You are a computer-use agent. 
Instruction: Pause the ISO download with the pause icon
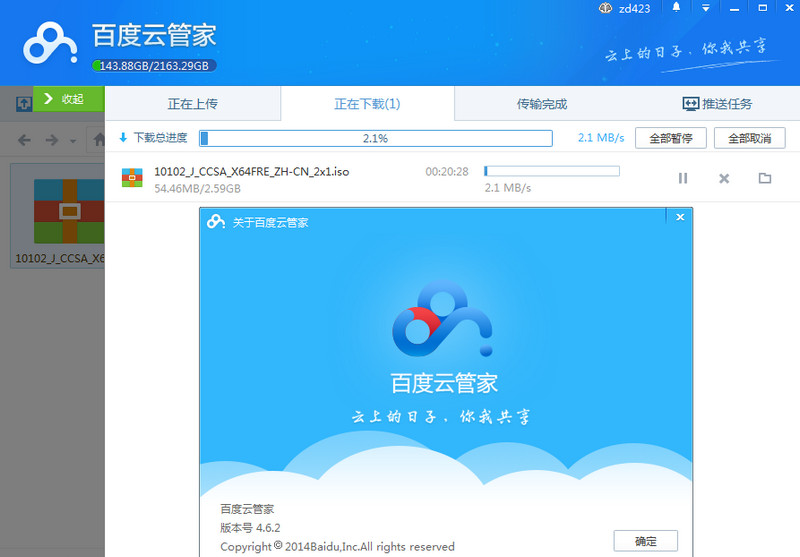(683, 178)
